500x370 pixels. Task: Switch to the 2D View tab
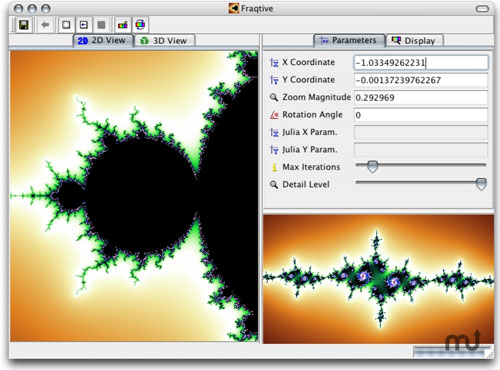tap(103, 41)
